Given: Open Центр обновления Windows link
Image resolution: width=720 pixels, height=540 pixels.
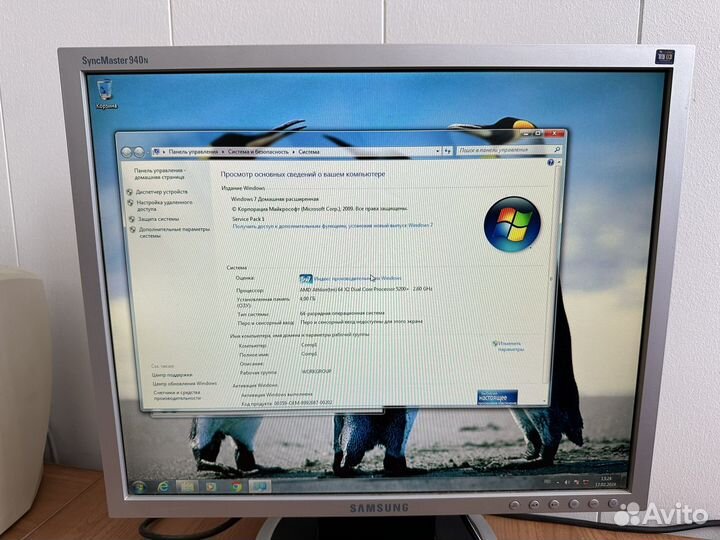Looking at the screenshot, I should coord(184,383).
